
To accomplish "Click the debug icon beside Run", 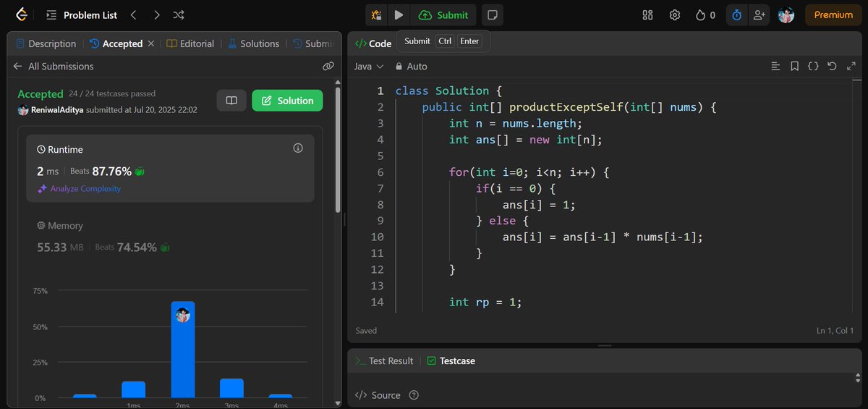I will pos(376,14).
